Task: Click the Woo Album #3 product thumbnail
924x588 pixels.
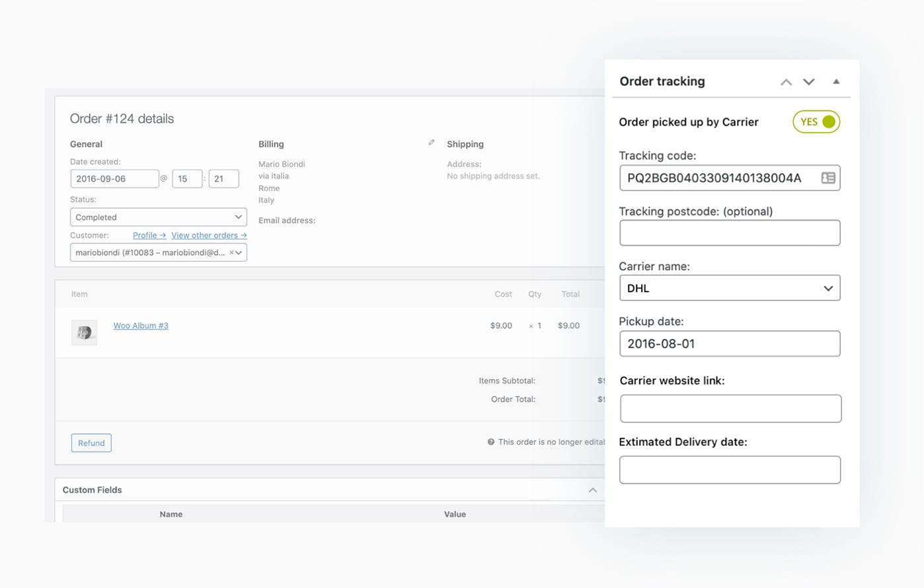Action: pyautogui.click(x=84, y=332)
